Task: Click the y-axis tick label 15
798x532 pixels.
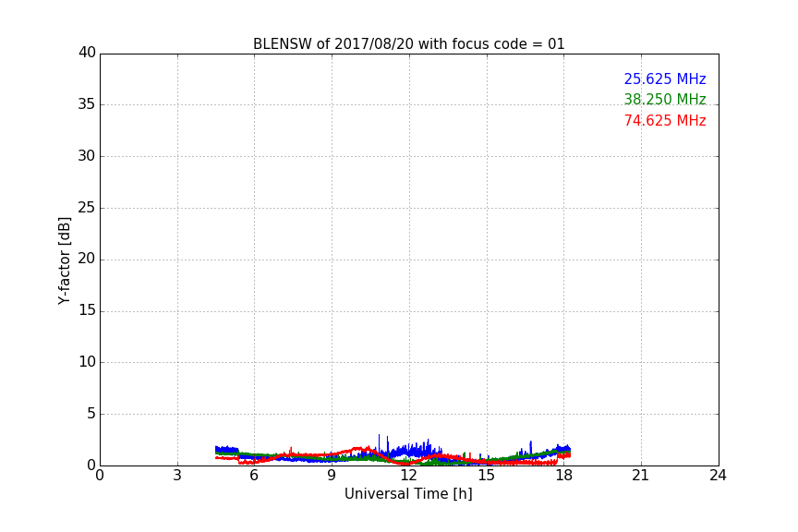Action: tap(87, 310)
